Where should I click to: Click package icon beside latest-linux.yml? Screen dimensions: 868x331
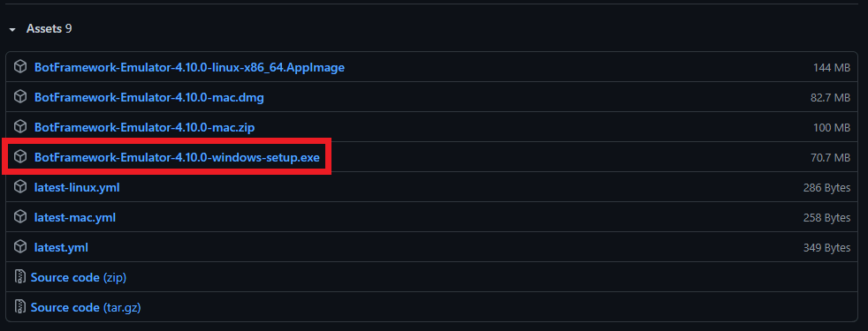click(x=20, y=187)
